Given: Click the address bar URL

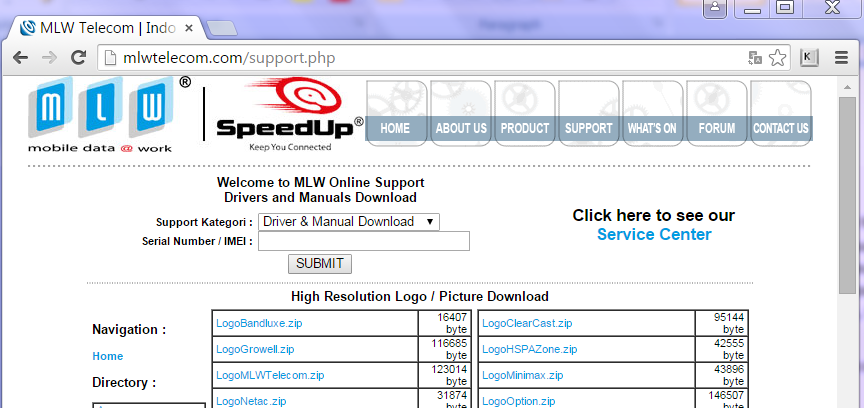Looking at the screenshot, I should (229, 57).
